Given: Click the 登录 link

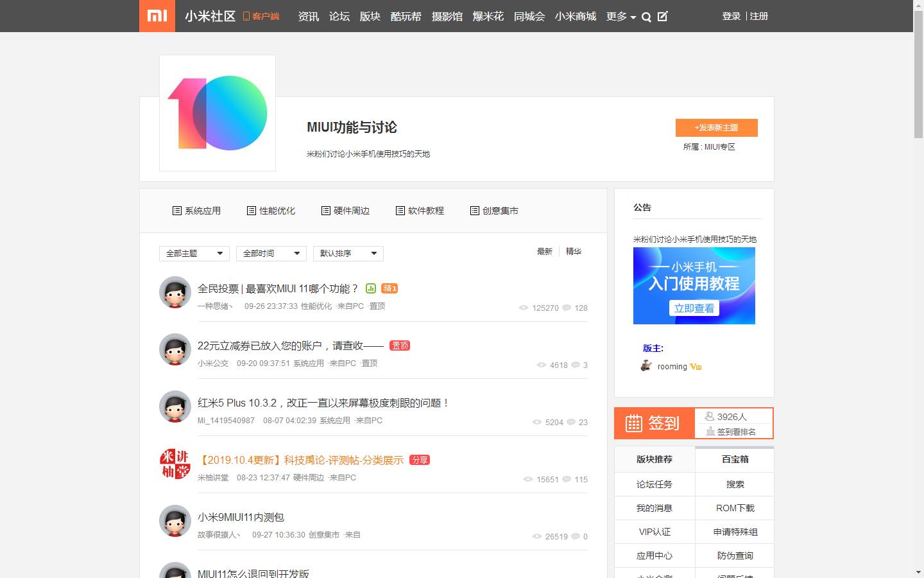Looking at the screenshot, I should coord(732,16).
